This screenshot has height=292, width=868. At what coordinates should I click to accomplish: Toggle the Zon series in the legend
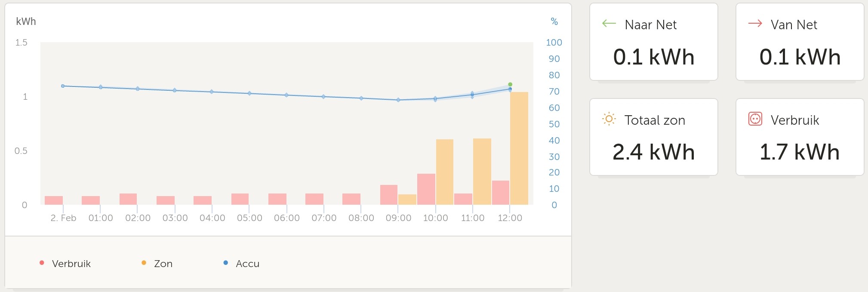click(x=163, y=264)
